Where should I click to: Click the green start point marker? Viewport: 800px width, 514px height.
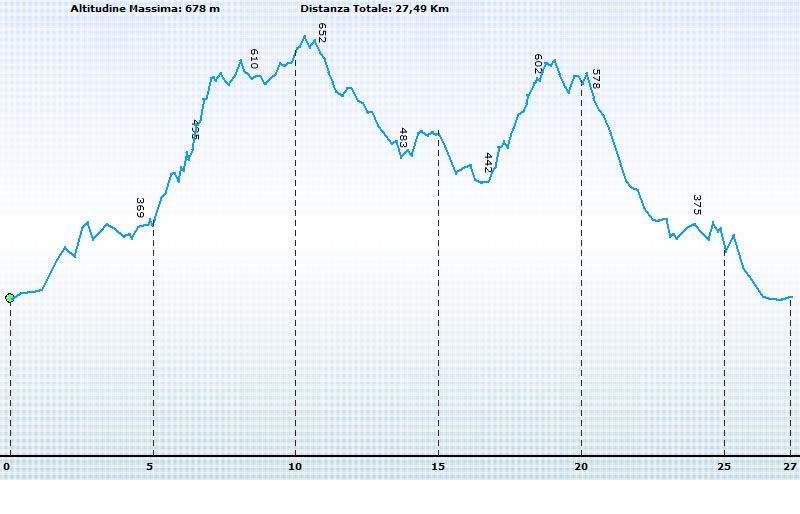tap(10, 298)
